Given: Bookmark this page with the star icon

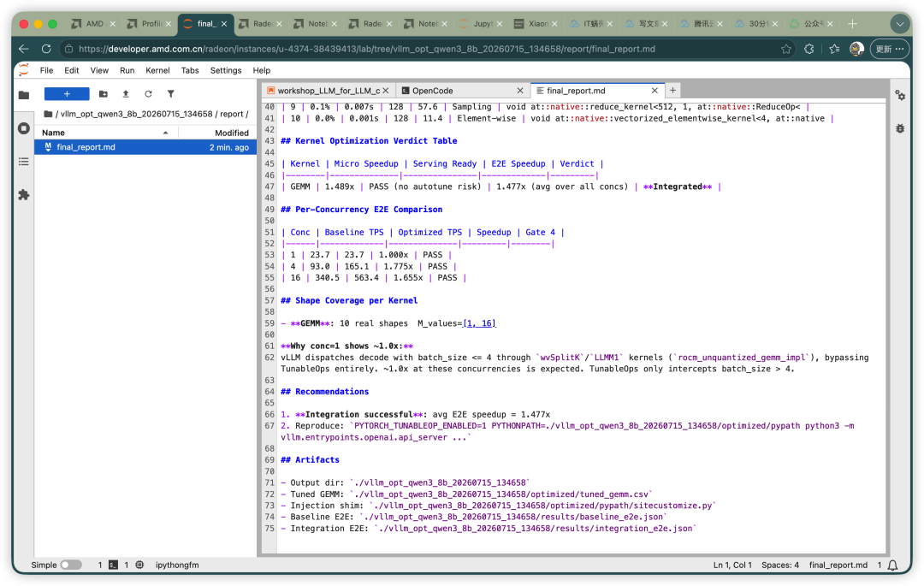Looking at the screenshot, I should [x=786, y=49].
